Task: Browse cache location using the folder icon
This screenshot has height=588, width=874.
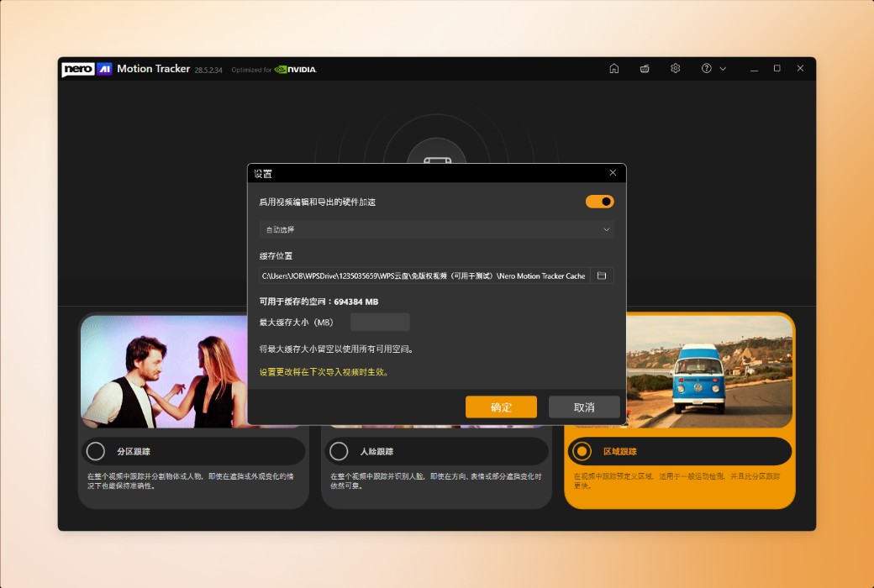Action: (x=602, y=275)
